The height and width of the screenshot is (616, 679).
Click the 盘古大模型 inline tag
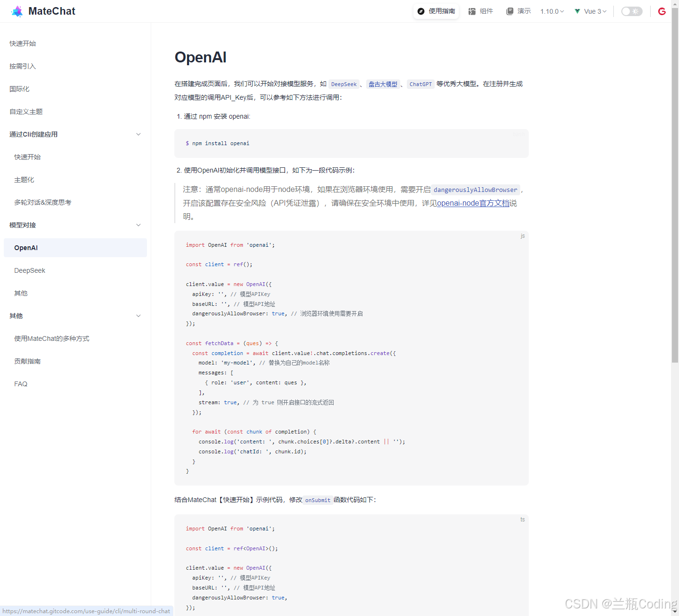tap(383, 84)
